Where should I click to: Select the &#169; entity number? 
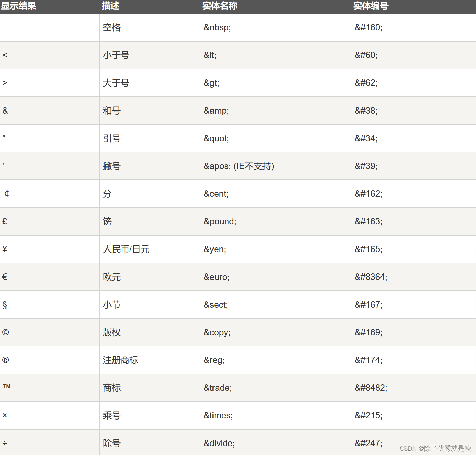pos(369,332)
